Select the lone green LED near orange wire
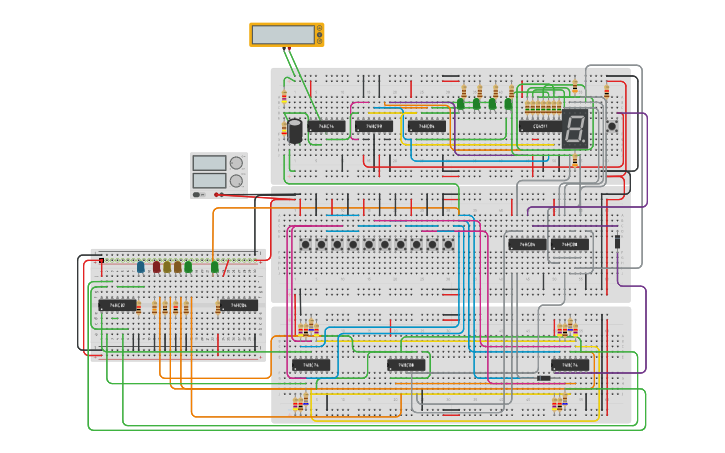The width and height of the screenshot is (725, 453). (214, 267)
